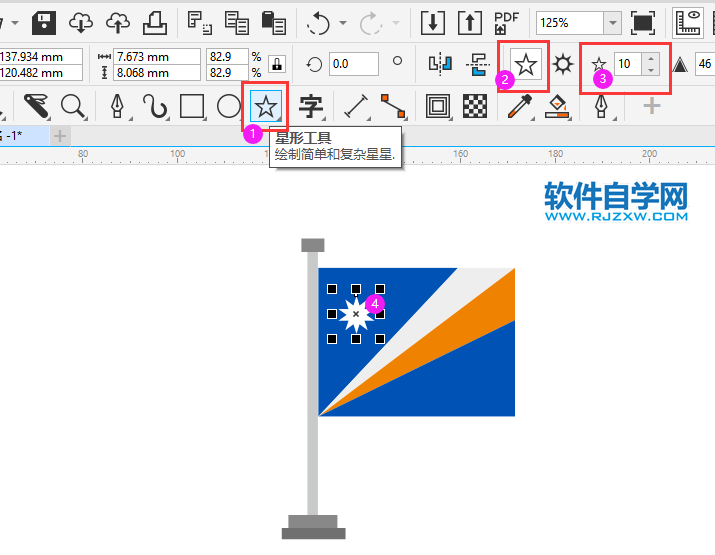Image resolution: width=715 pixels, height=555 pixels.
Task: Toggle the rulers display icon
Action: click(x=688, y=22)
